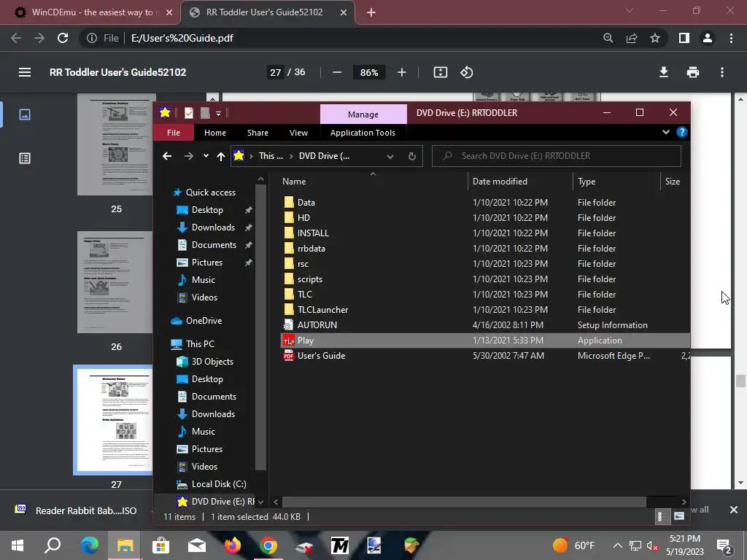Screen dimensions: 747x560
Task: Zoom out of the PDF
Action: click(337, 72)
